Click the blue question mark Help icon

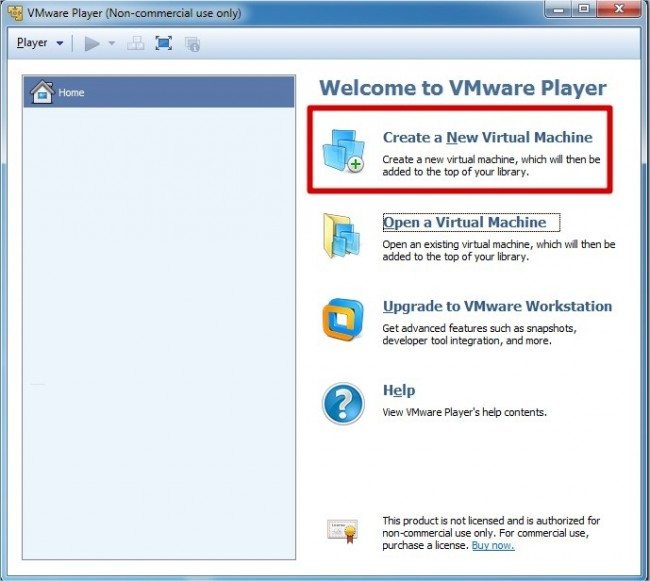click(343, 404)
